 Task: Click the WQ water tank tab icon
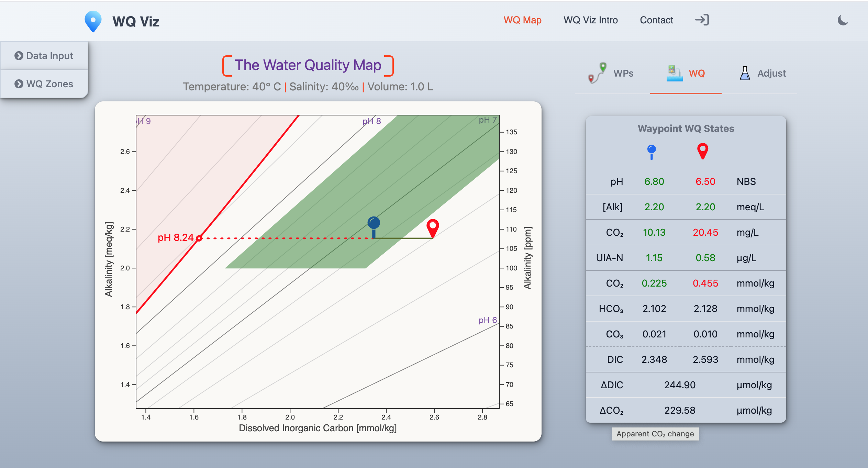click(674, 73)
